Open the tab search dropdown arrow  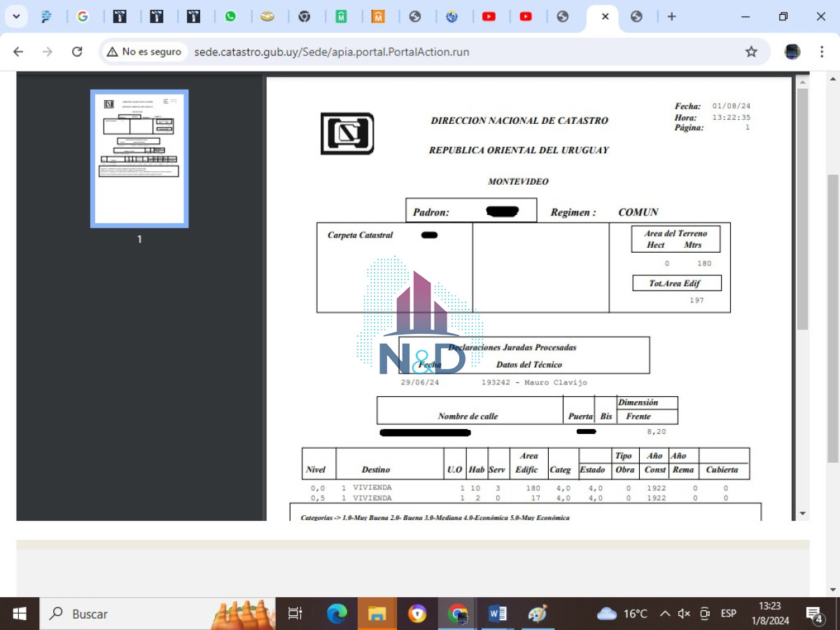[15, 16]
